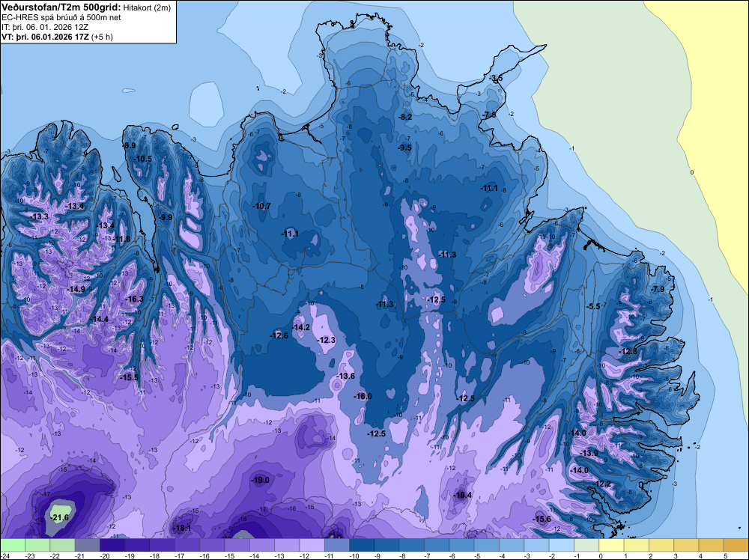749x560 pixels.
Task: Click the dark blue legend swatch labeled -10
Action: (x=362, y=545)
